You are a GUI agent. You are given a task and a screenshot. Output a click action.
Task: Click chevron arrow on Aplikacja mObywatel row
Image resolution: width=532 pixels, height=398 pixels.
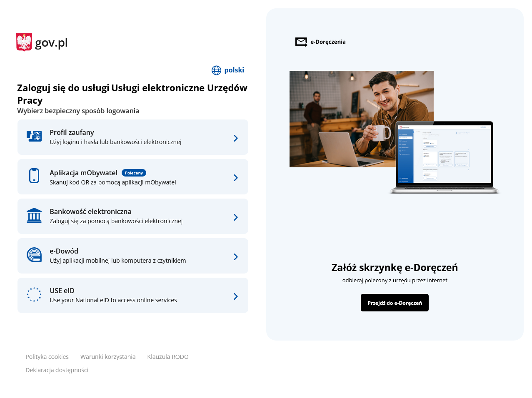(x=236, y=178)
